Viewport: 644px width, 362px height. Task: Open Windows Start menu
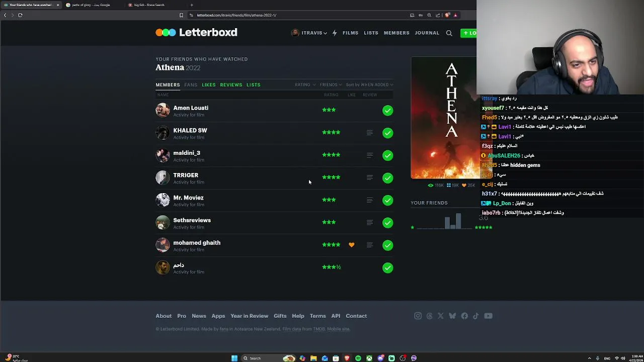(234, 358)
